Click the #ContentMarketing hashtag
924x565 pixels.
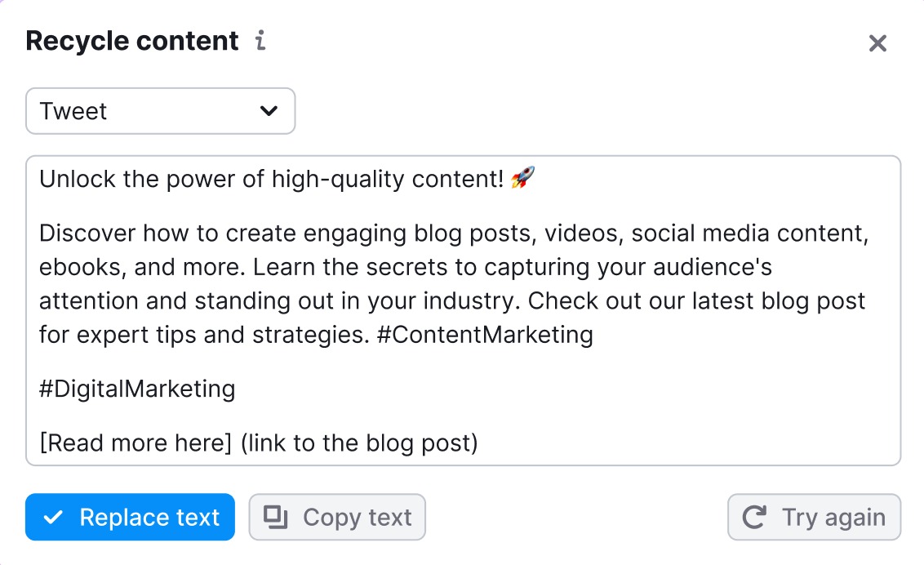pyautogui.click(x=485, y=336)
